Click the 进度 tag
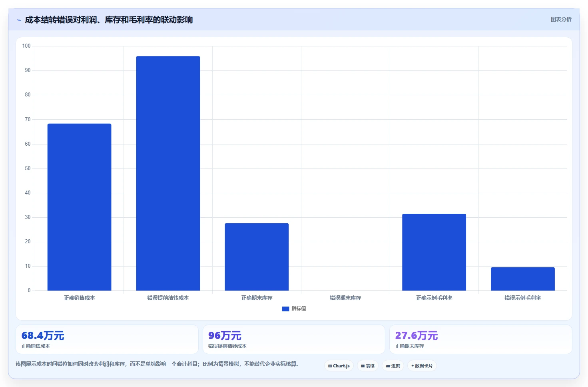Viewport: 588px width, 387px height. 393,366
